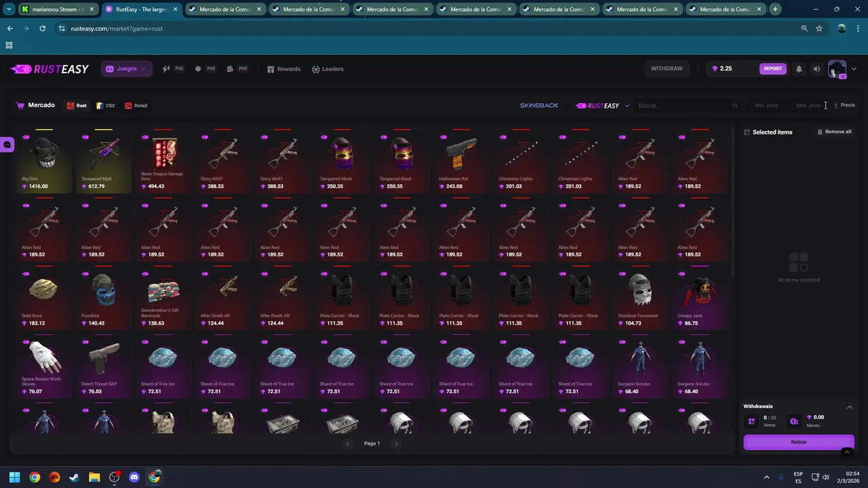Select the Neon Dragon Garage Door item

pyautogui.click(x=163, y=161)
